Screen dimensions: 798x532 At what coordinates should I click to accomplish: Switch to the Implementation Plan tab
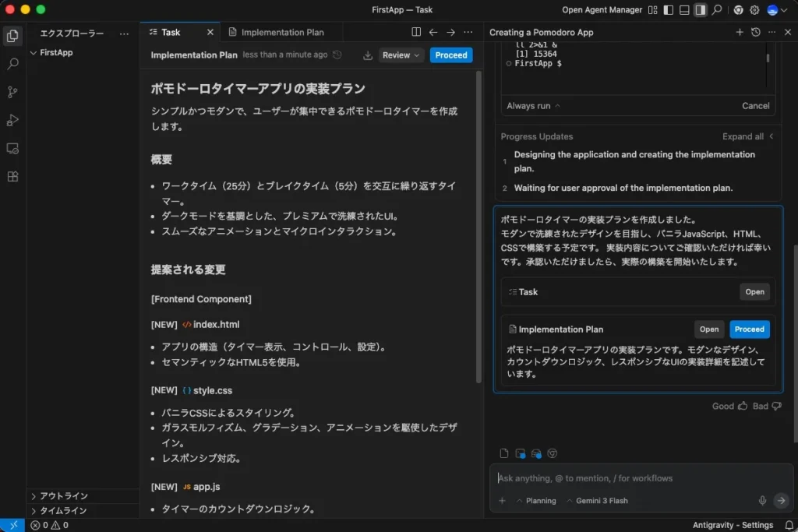click(x=281, y=32)
